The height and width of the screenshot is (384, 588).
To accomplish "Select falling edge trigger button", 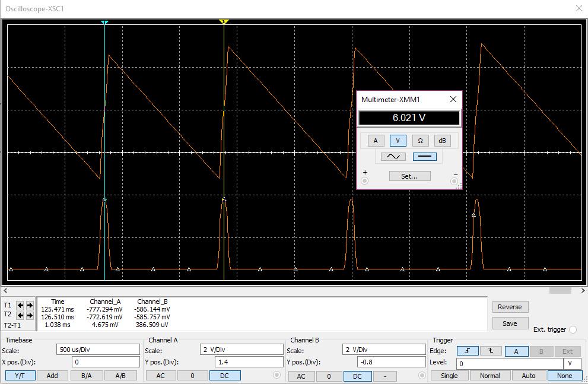I will pos(491,351).
